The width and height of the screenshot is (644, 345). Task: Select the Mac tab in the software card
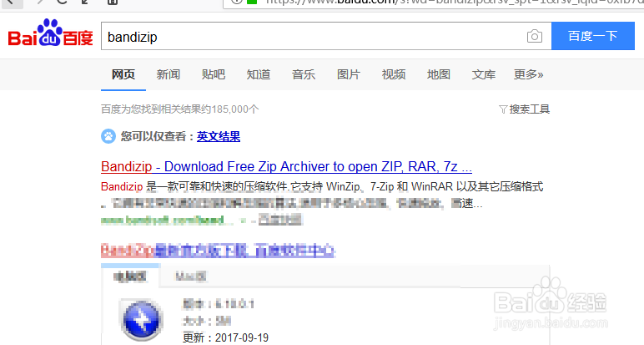[x=190, y=277]
